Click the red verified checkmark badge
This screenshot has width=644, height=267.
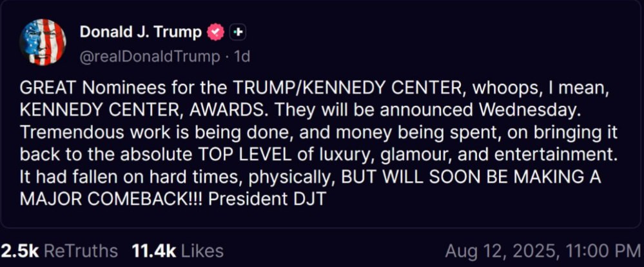click(215, 32)
